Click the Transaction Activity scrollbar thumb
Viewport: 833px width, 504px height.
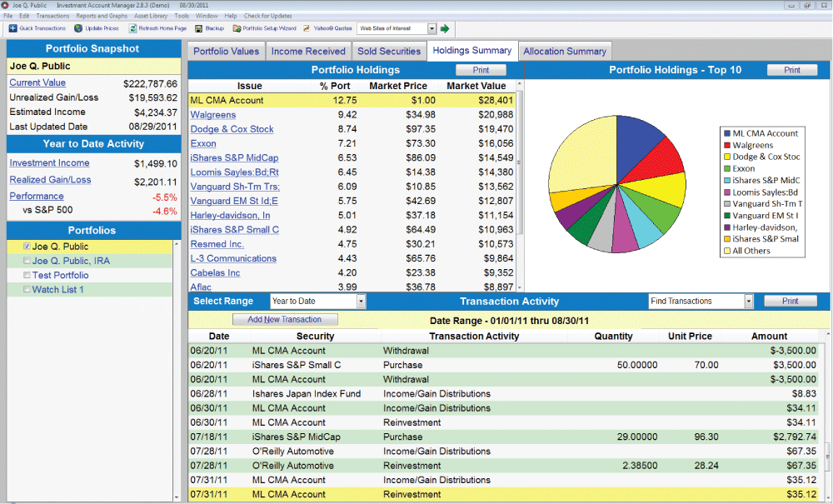click(827, 457)
